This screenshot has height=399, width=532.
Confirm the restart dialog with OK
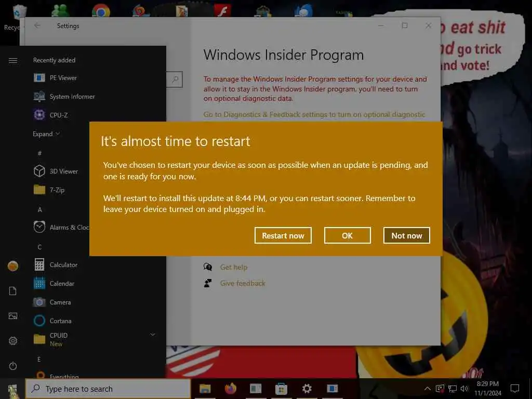pos(347,235)
